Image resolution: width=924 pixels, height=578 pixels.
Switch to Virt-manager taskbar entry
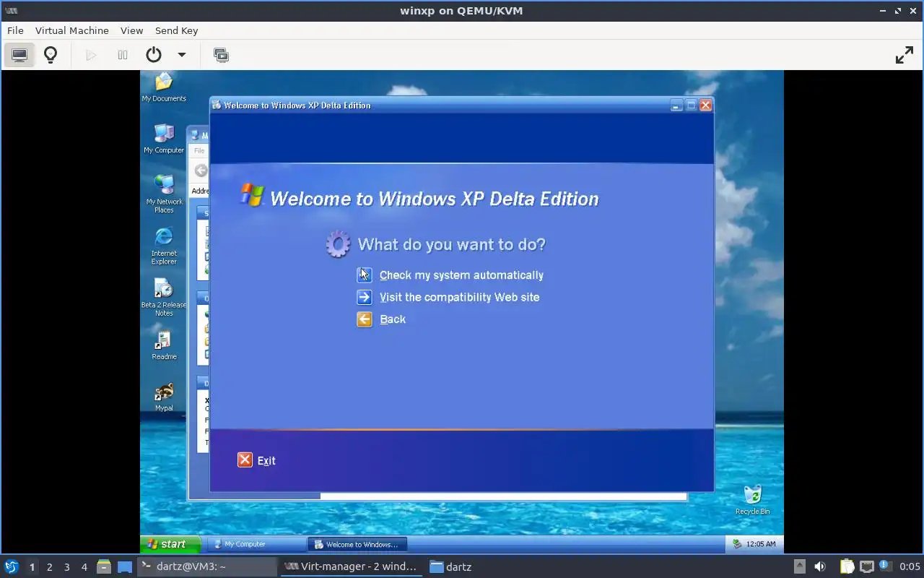tap(351, 566)
